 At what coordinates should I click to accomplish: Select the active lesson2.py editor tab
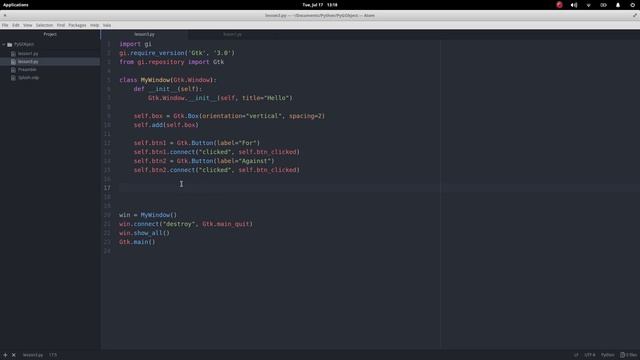coord(144,35)
